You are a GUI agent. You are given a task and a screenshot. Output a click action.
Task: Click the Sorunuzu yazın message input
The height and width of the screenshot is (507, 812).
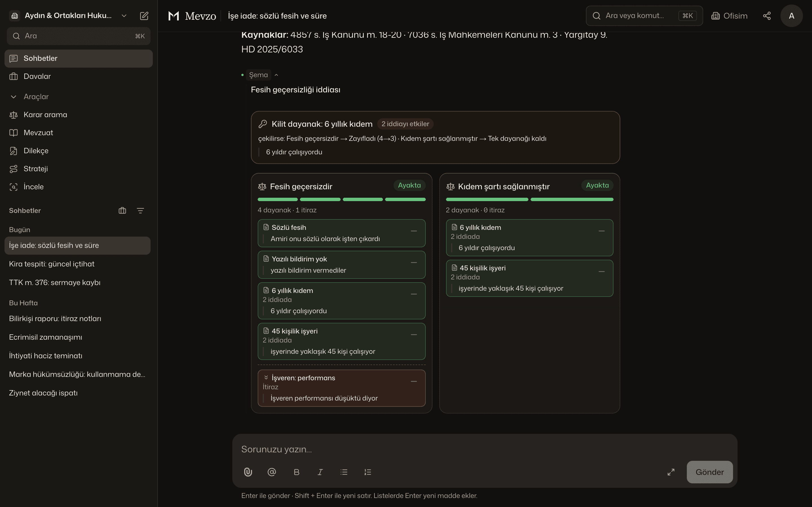point(484,449)
